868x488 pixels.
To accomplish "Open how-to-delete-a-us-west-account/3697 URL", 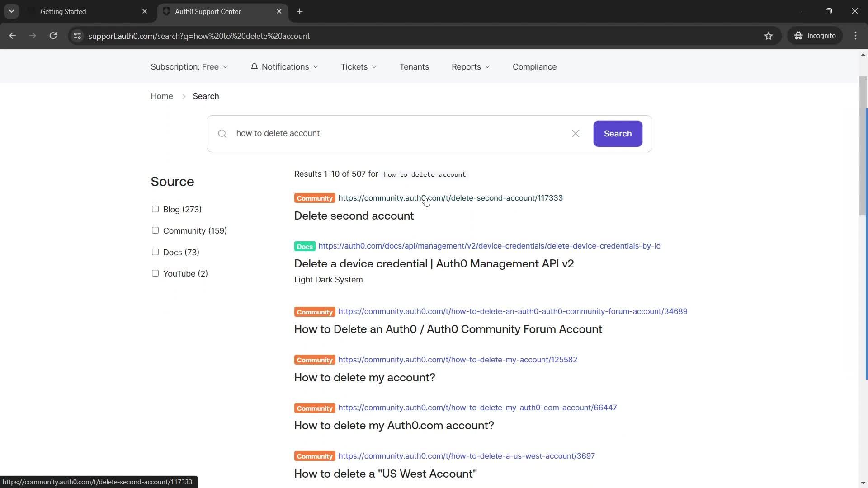I will [x=467, y=456].
